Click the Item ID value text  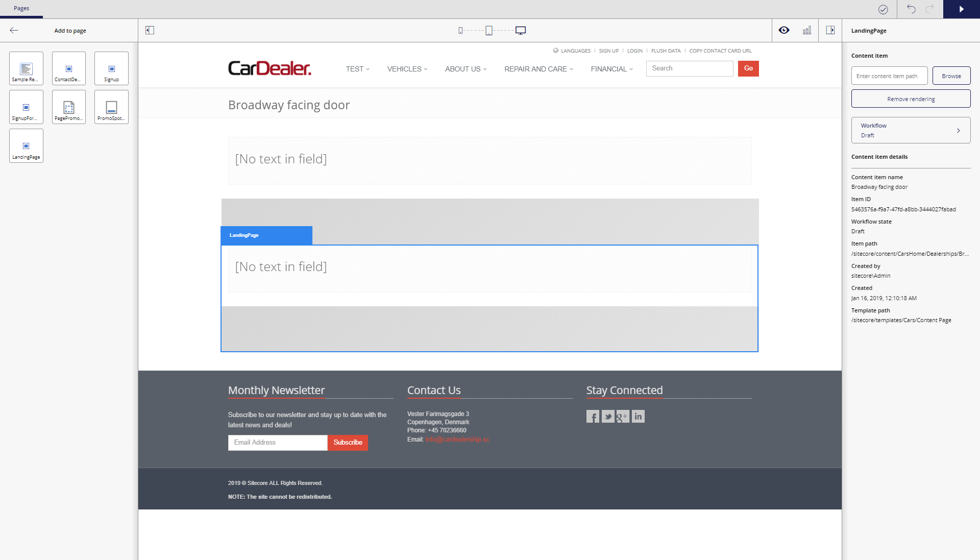(x=903, y=209)
